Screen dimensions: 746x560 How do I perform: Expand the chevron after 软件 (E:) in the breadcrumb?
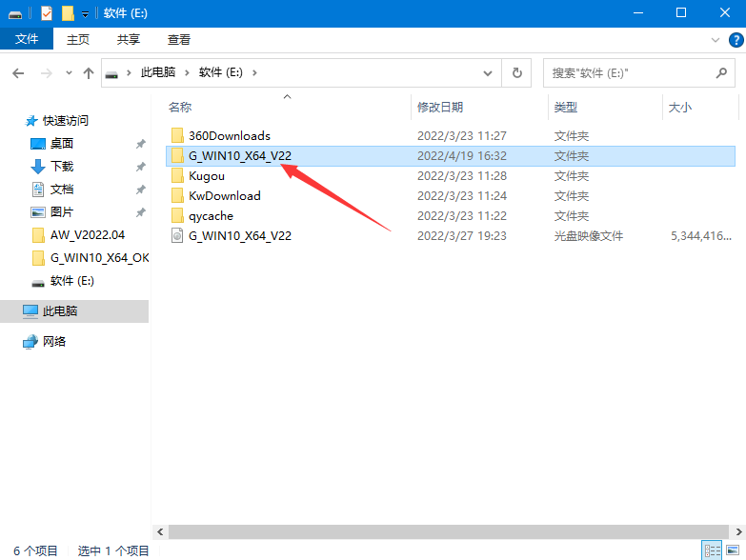point(254,72)
